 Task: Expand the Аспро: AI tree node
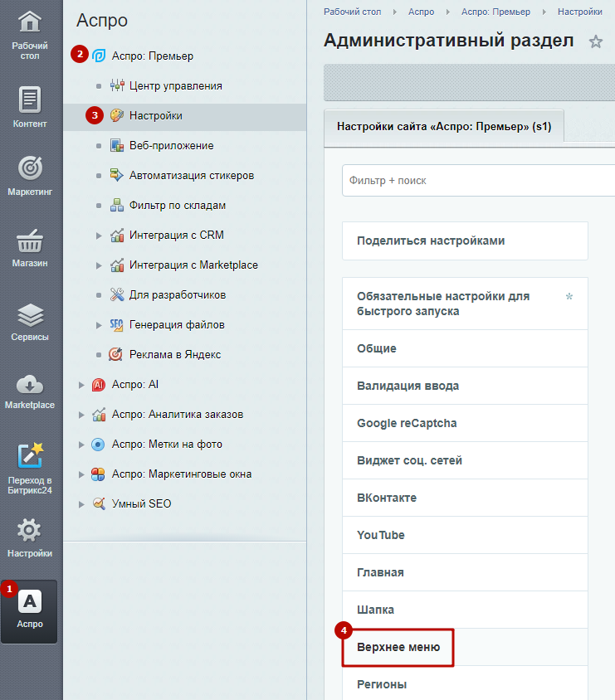[x=81, y=385]
